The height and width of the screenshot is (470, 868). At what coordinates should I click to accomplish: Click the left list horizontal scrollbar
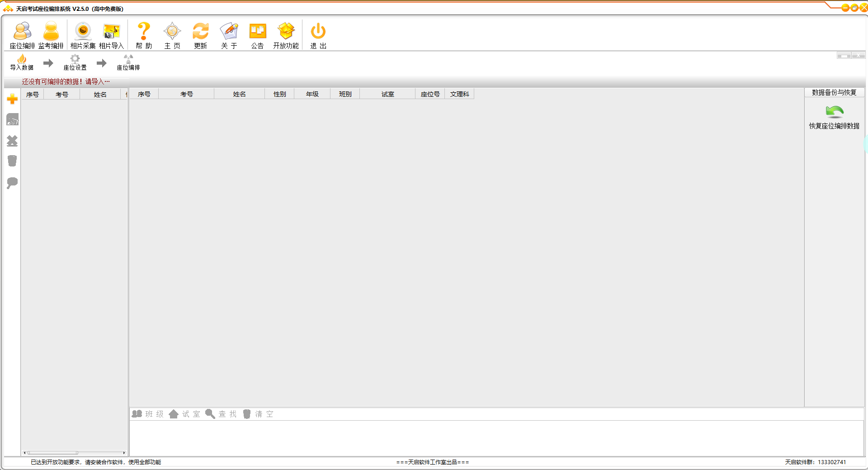point(53,452)
